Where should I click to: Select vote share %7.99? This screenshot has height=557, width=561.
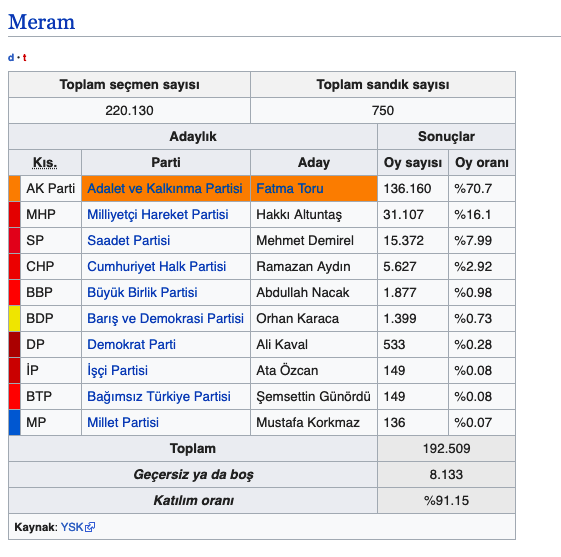[x=473, y=240]
